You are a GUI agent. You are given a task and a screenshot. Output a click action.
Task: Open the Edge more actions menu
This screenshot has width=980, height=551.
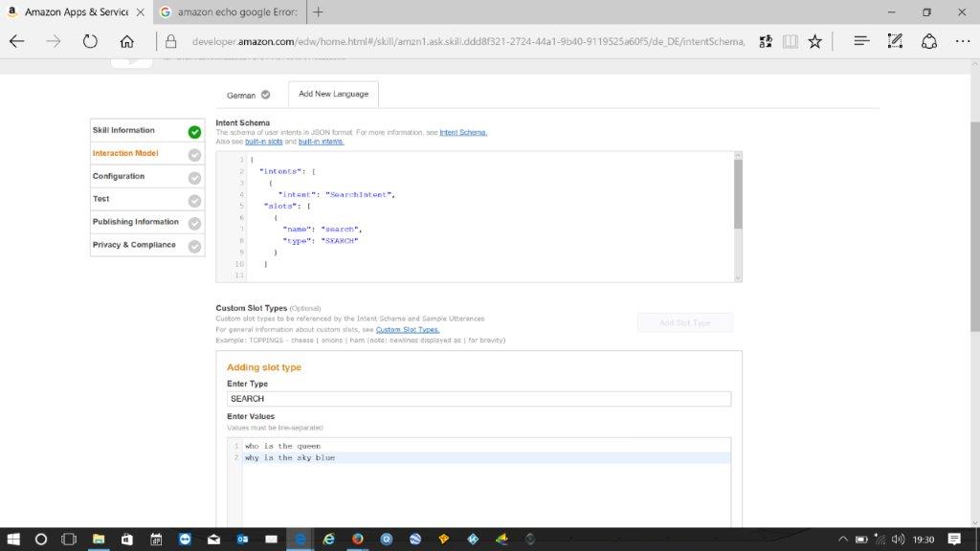click(962, 41)
